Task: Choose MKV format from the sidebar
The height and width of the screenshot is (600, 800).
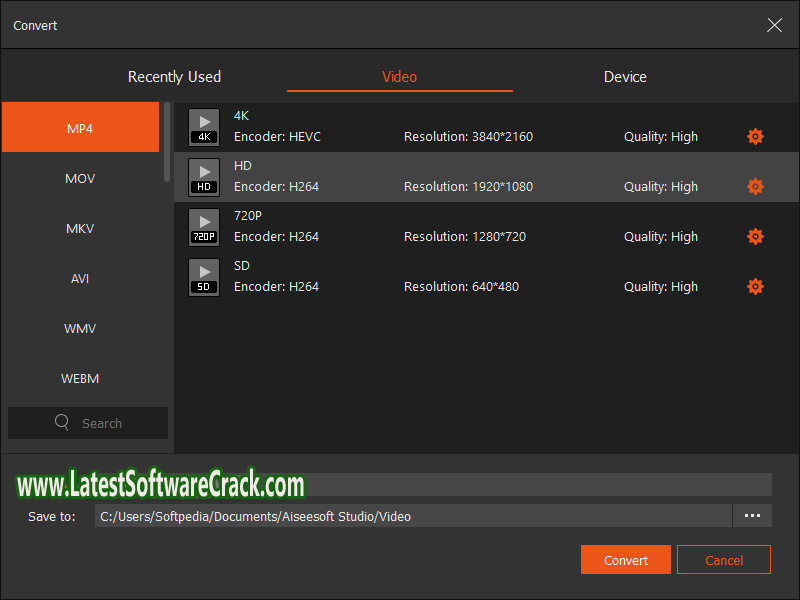Action: 80,228
